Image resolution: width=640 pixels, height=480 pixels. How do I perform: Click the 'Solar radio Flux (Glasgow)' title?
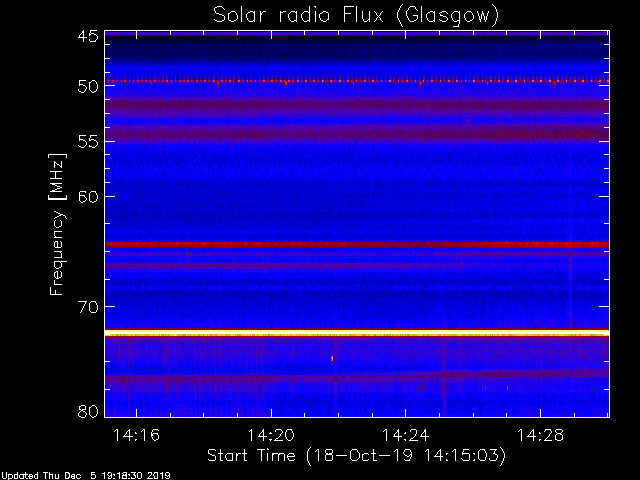click(x=356, y=16)
